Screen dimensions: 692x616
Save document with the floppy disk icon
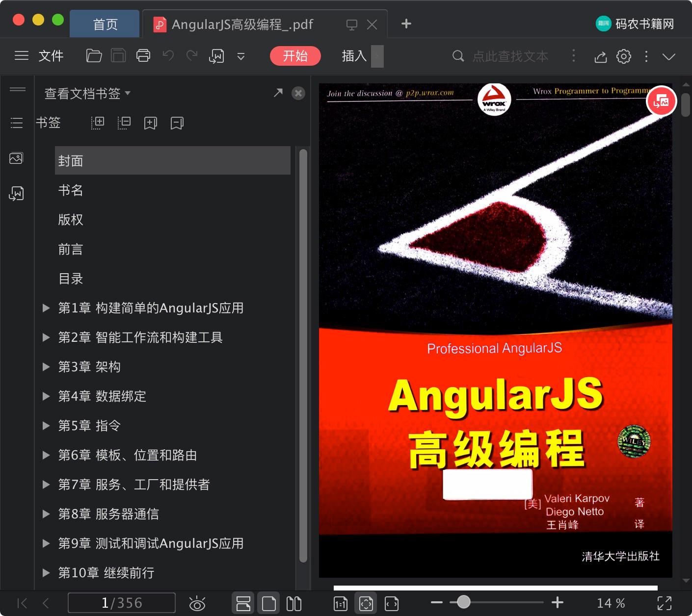118,56
